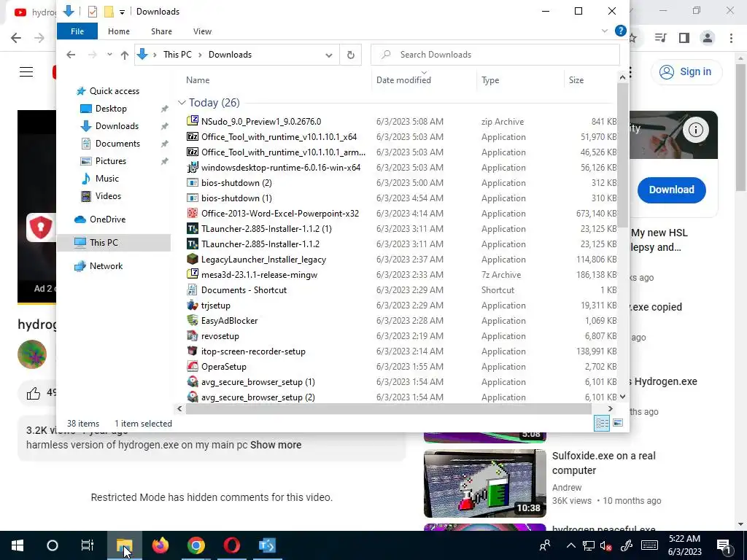Select the avg_secure_browser_setup (1) file
The width and height of the screenshot is (747, 560).
point(258,381)
